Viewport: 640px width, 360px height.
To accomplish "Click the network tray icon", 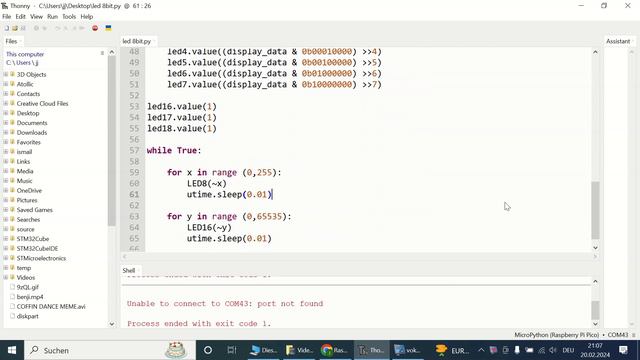I will (x=542, y=350).
